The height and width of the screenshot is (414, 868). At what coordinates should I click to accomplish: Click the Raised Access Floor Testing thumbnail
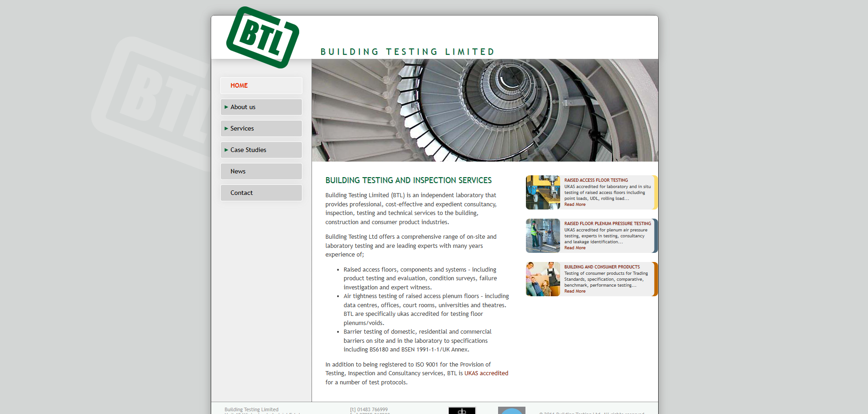point(543,192)
